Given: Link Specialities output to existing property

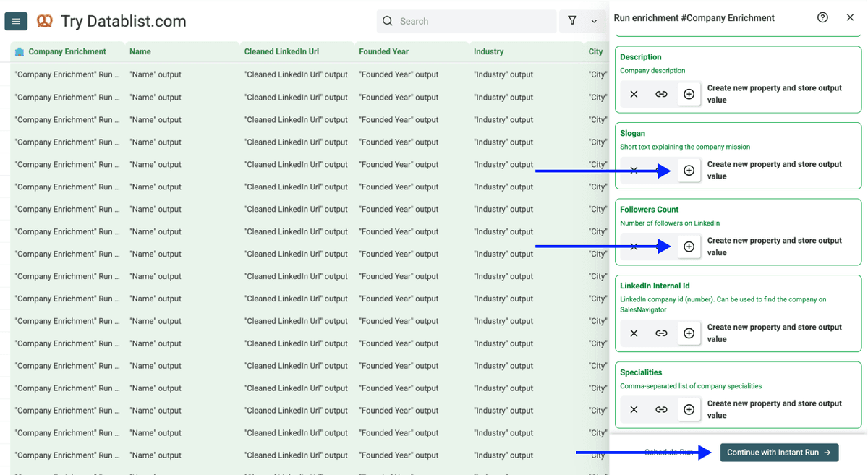Looking at the screenshot, I should click(661, 410).
